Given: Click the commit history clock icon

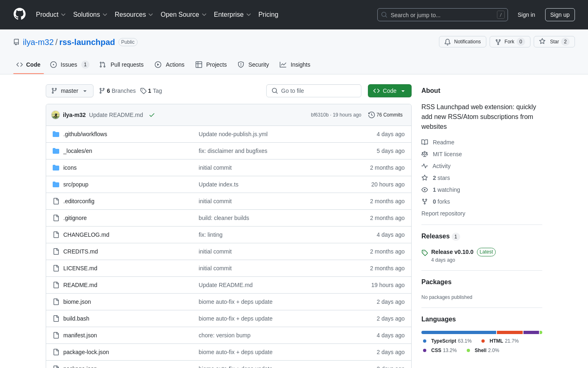Looking at the screenshot, I should click(371, 115).
